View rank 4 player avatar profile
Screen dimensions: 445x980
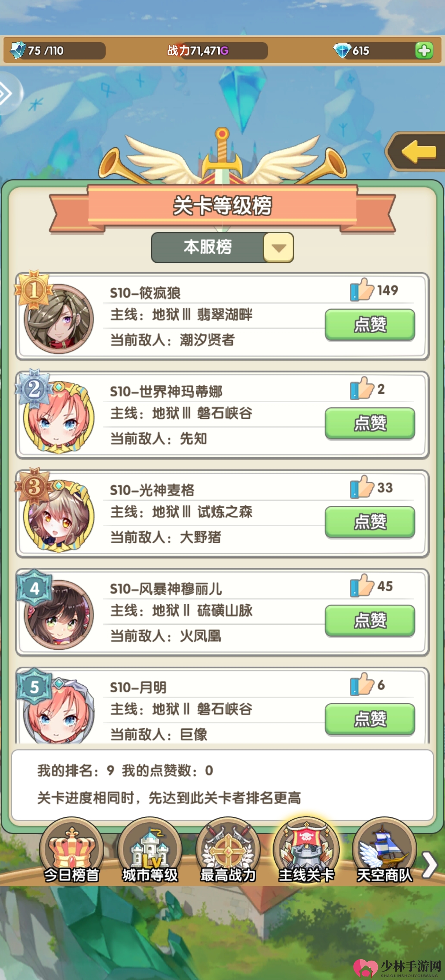58,614
